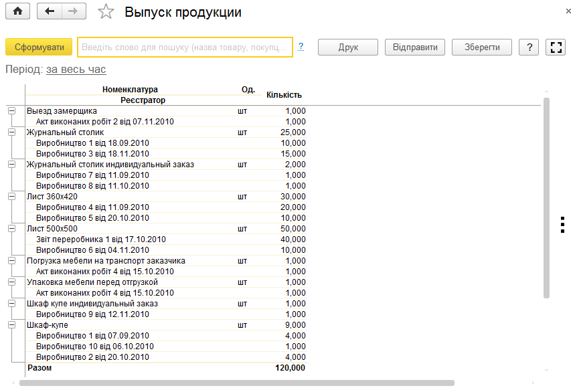Select quantity 25,000 for Журнальный столик
Viewport: 577px width, 392px height.
293,132
